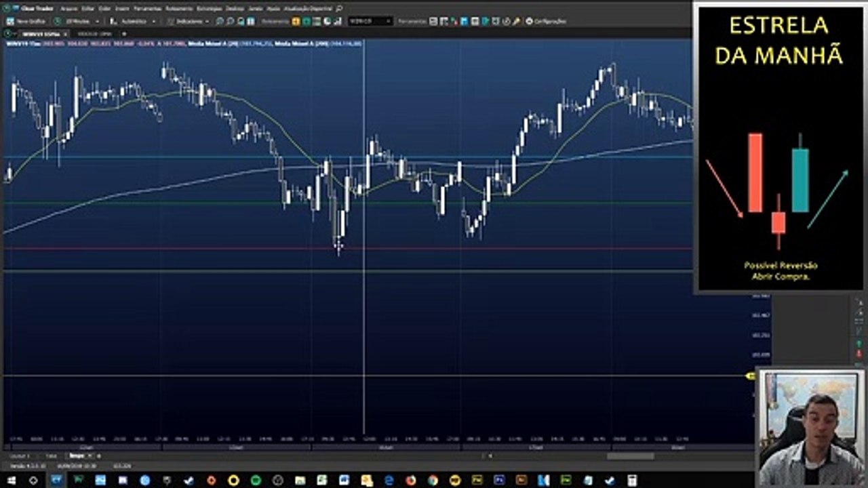
Task: Open the Windows Start menu
Action: [x=12, y=481]
